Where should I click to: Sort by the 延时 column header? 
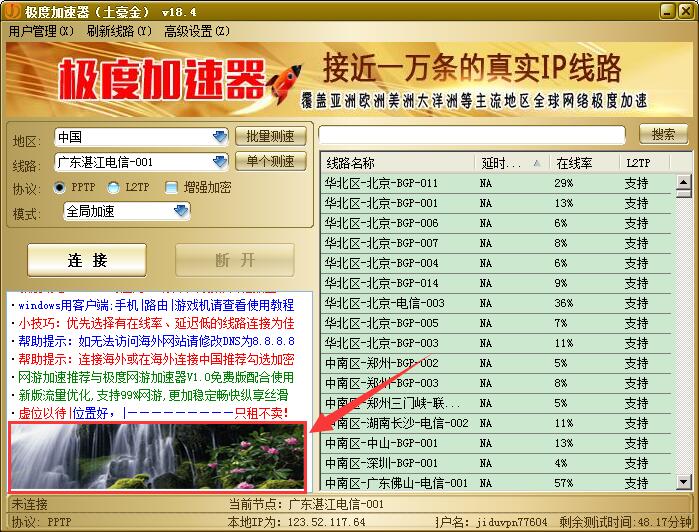512,163
